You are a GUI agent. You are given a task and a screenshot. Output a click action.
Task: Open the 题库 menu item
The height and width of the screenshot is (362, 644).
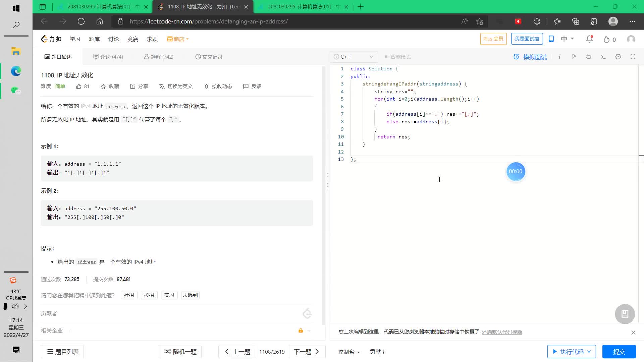click(94, 39)
